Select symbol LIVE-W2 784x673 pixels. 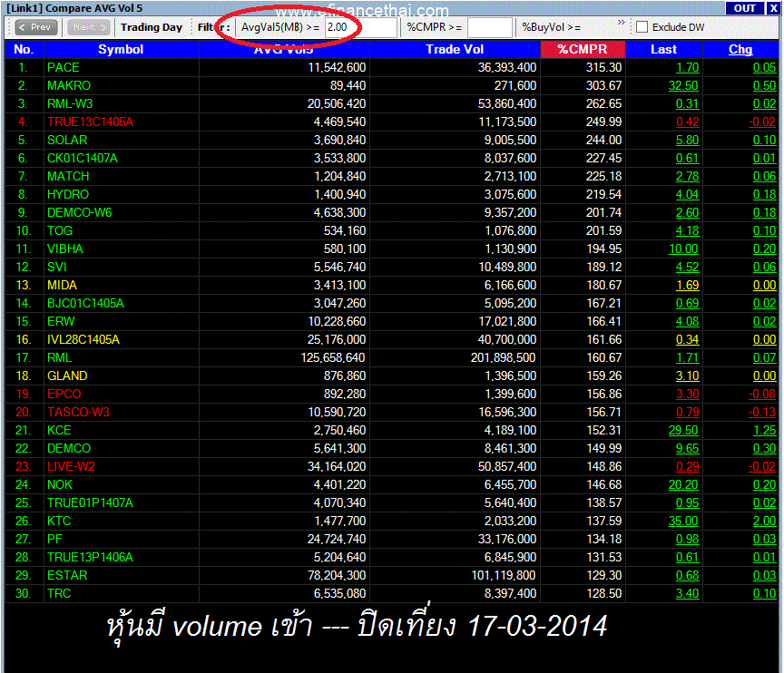pos(71,466)
